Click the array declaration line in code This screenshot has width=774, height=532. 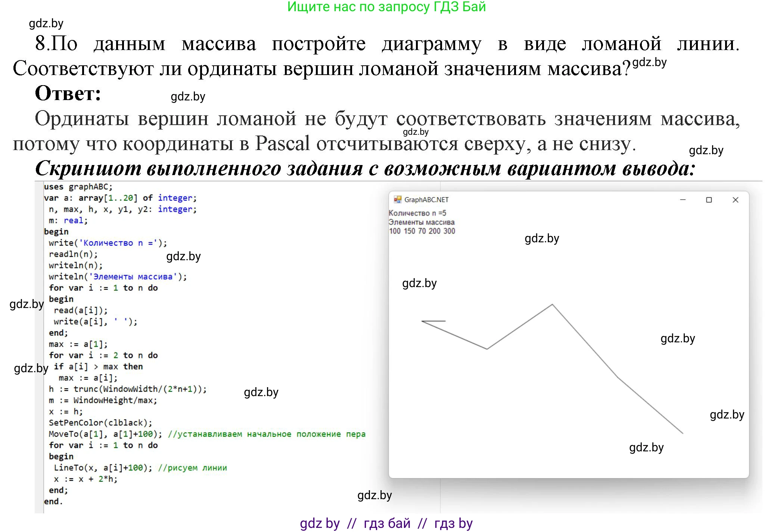119,197
